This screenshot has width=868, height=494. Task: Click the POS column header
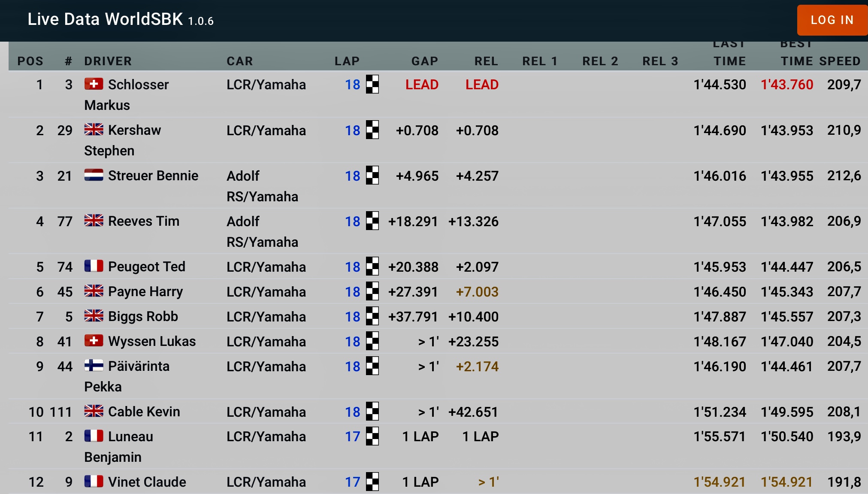pyautogui.click(x=30, y=61)
